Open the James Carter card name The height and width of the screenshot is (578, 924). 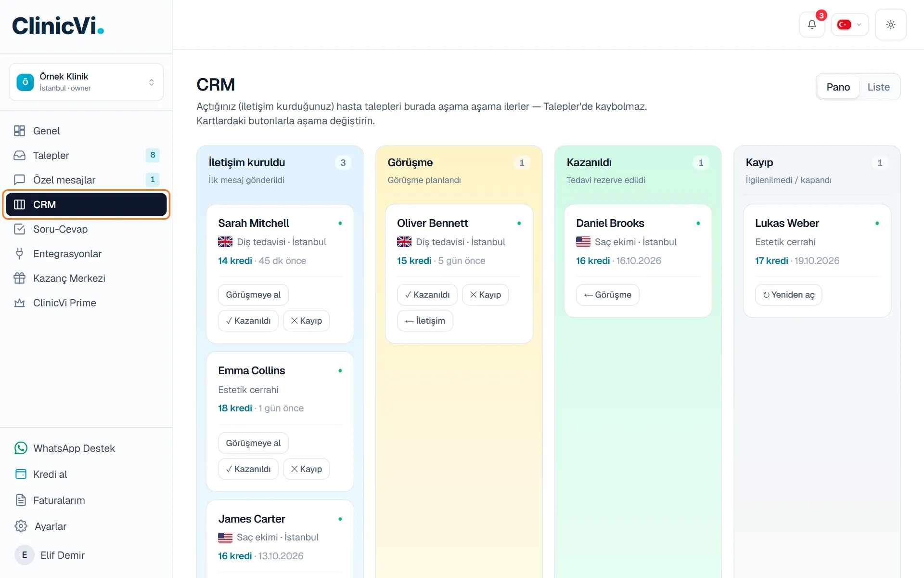pyautogui.click(x=252, y=519)
